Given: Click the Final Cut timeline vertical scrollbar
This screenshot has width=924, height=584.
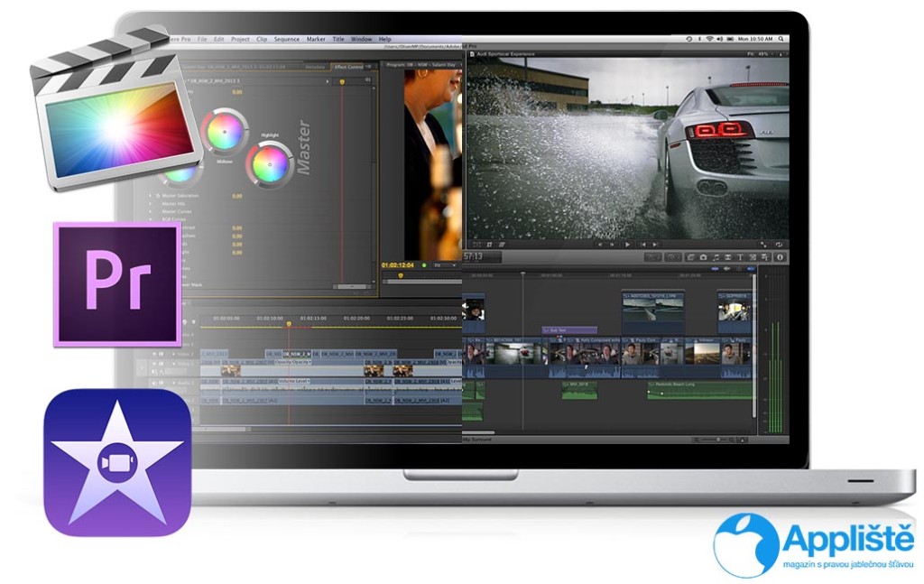Looking at the screenshot, I should pos(754,345).
